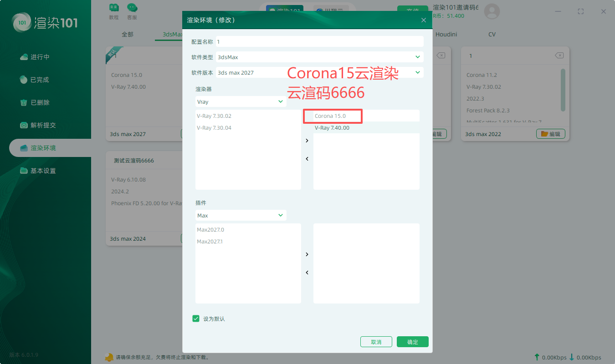The height and width of the screenshot is (364, 615).
Task: Open the 软件类型 dropdown showing 3dsMax
Action: tap(320, 57)
